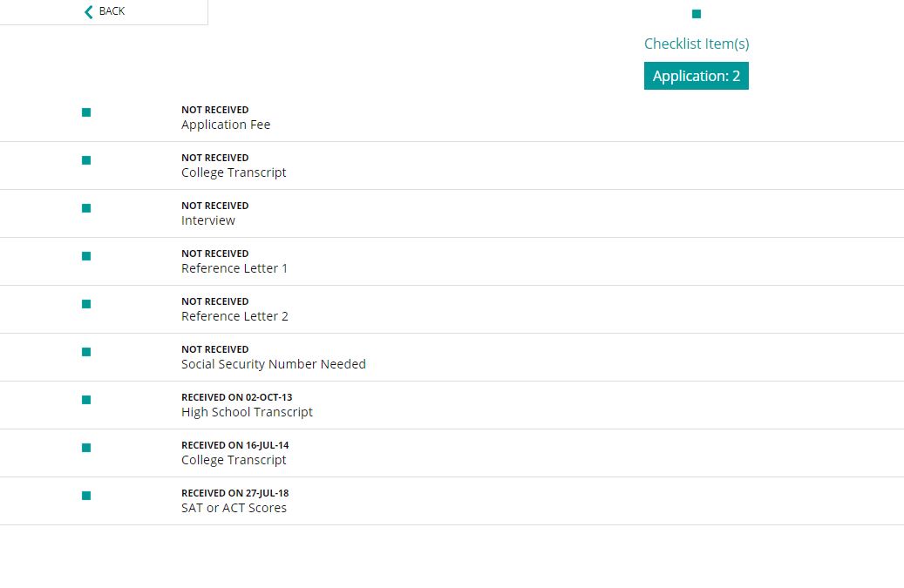
Task: Open the Reference Letter 2 item
Action: 452,309
